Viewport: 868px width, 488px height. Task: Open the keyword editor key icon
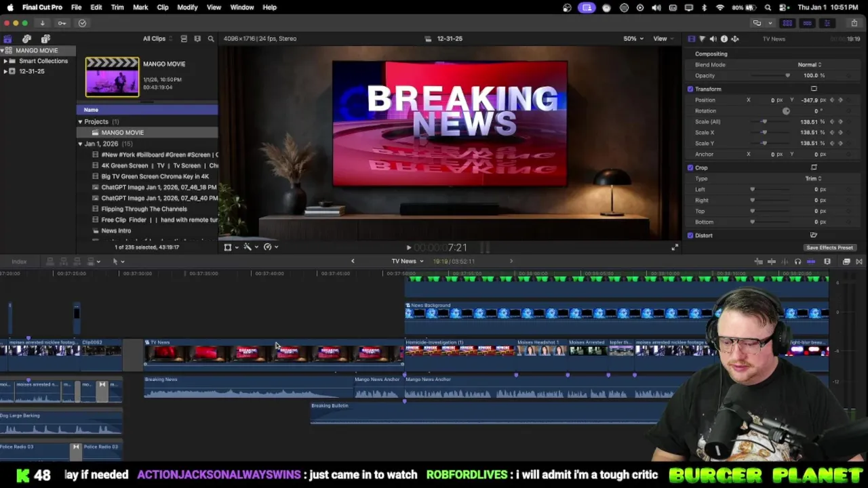[x=62, y=23]
